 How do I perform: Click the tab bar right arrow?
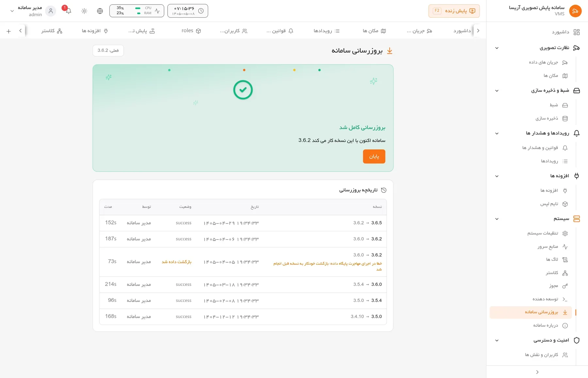478,31
